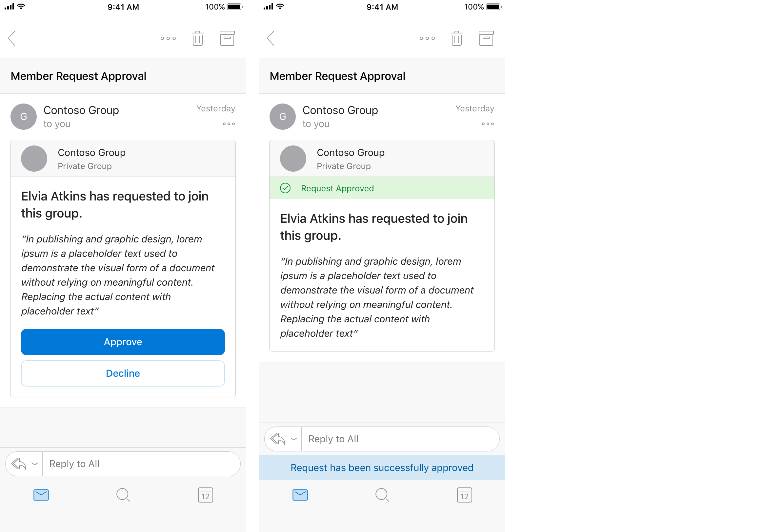Screen dimensions: 764x532
Task: Click Decline to reject member request
Action: pyautogui.click(x=123, y=374)
